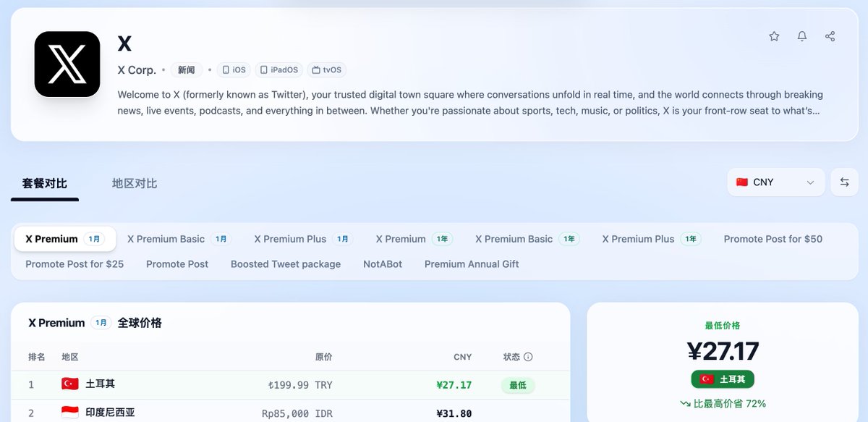
Task: Click the Rp85,000 IDR original price
Action: 297,414
